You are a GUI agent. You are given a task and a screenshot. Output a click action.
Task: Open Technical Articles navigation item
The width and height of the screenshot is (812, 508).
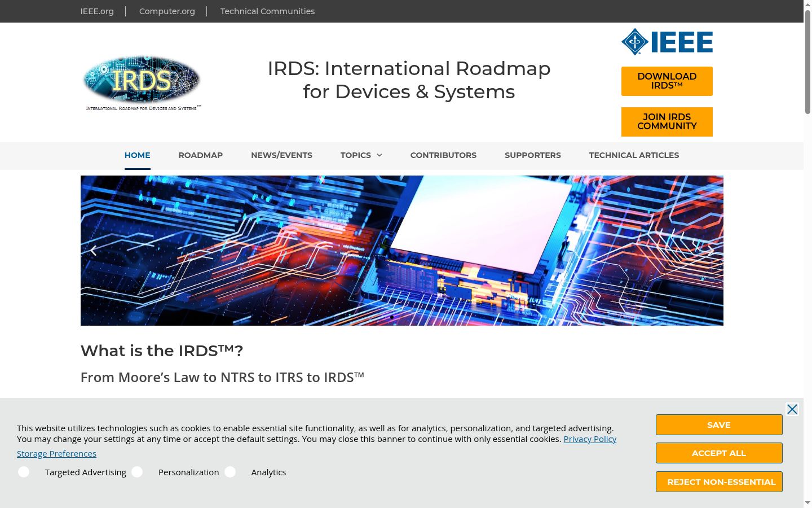pyautogui.click(x=634, y=155)
